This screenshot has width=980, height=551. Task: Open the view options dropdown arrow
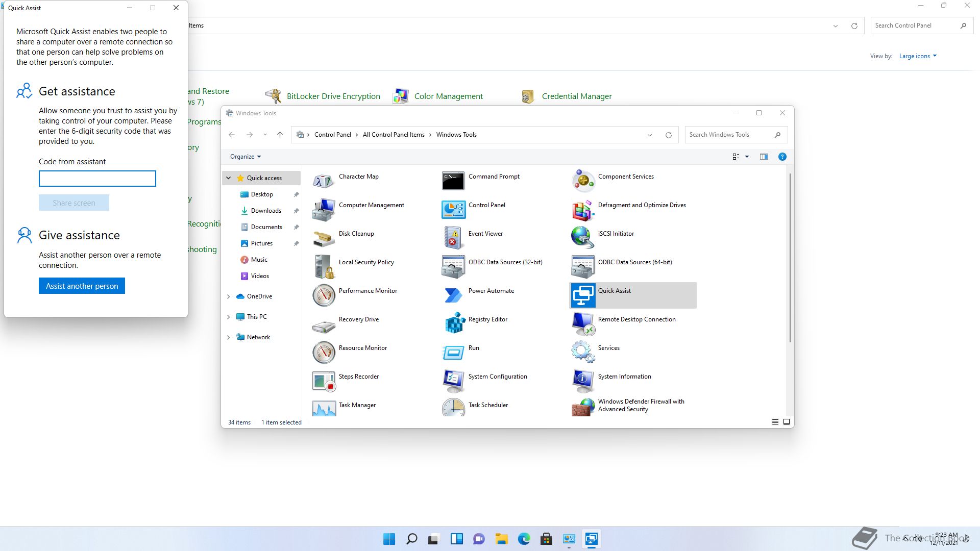pyautogui.click(x=747, y=157)
